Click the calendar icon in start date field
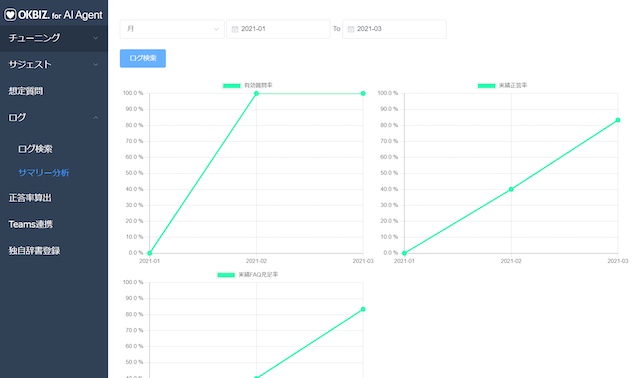Viewport: 640px width, 378px height. (x=235, y=29)
